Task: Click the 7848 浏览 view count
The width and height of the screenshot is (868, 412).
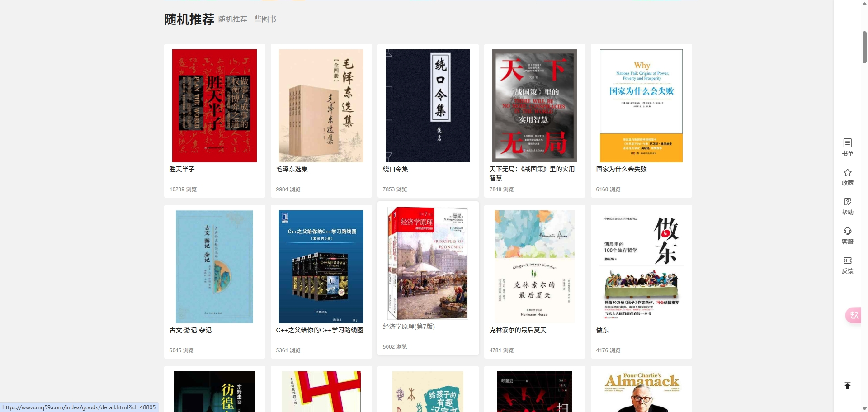Action: pos(502,189)
